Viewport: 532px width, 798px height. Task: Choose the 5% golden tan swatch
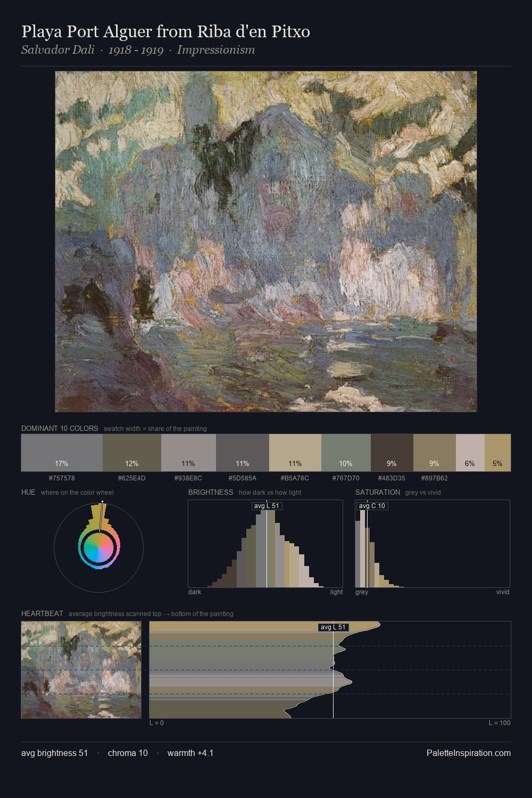click(497, 453)
